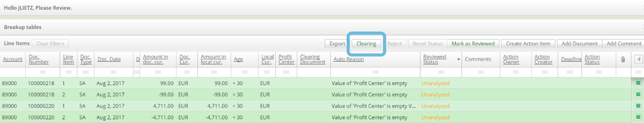Uncheck row for document 100000218 line 1
This screenshot has width=644, height=123.
tap(638, 83)
